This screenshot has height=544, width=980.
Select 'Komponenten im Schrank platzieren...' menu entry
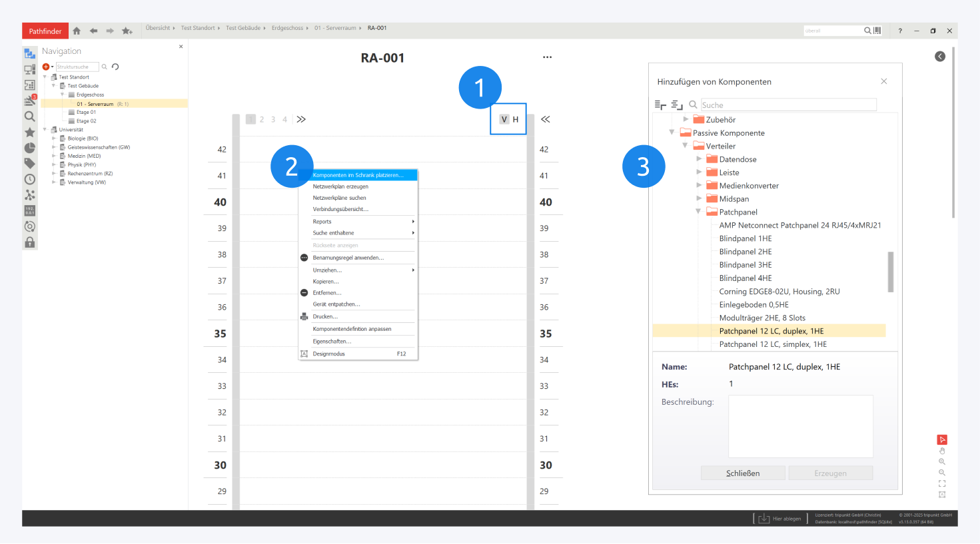pos(358,175)
